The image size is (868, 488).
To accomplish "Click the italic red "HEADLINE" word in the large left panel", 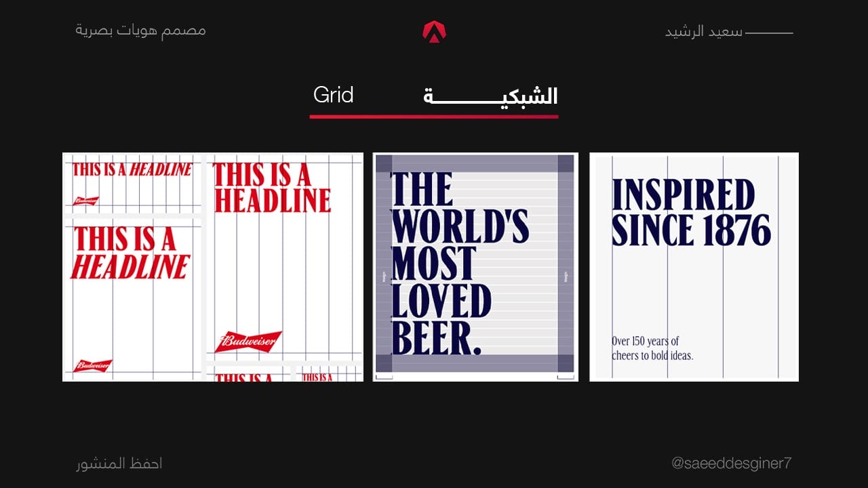I will point(130,266).
